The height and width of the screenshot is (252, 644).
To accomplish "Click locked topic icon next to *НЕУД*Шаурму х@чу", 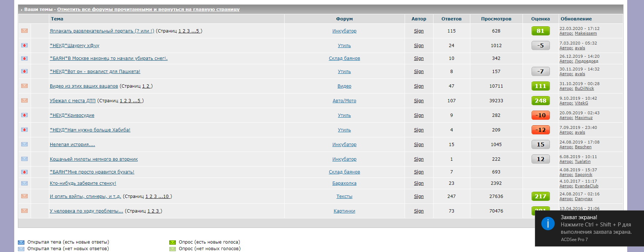I will (24, 45).
